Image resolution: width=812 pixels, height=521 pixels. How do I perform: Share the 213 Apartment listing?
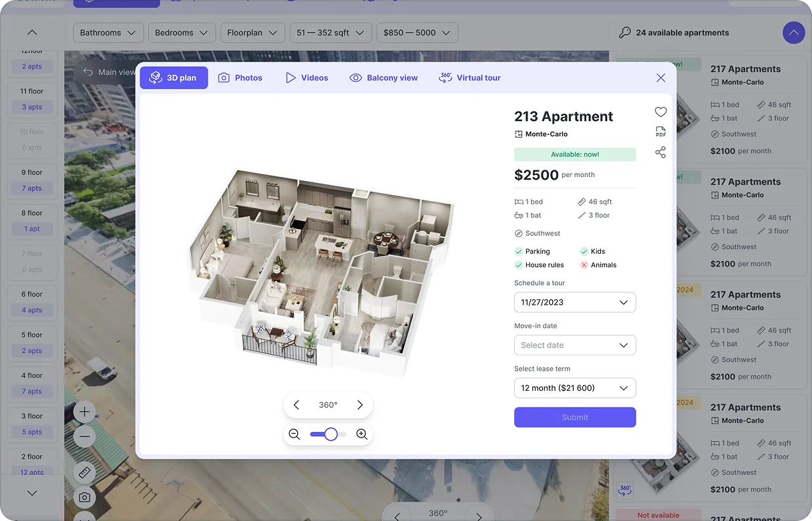(x=660, y=152)
